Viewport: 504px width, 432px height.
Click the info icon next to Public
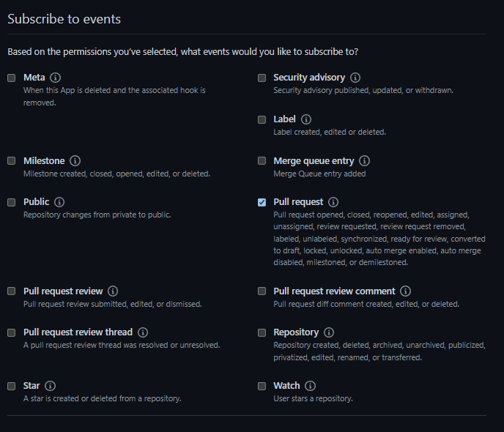[60, 202]
